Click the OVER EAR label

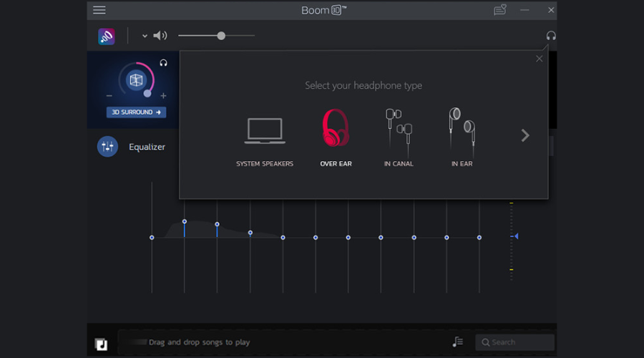click(x=336, y=163)
